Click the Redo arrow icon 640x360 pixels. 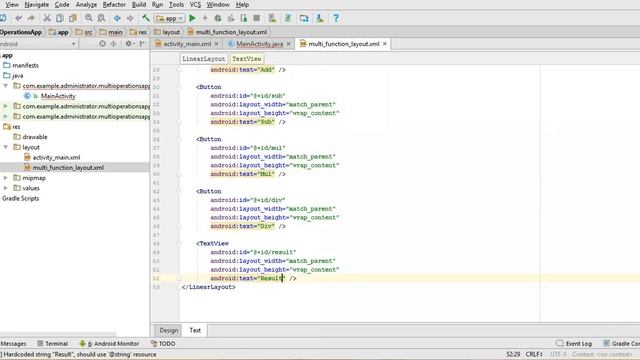(31, 18)
